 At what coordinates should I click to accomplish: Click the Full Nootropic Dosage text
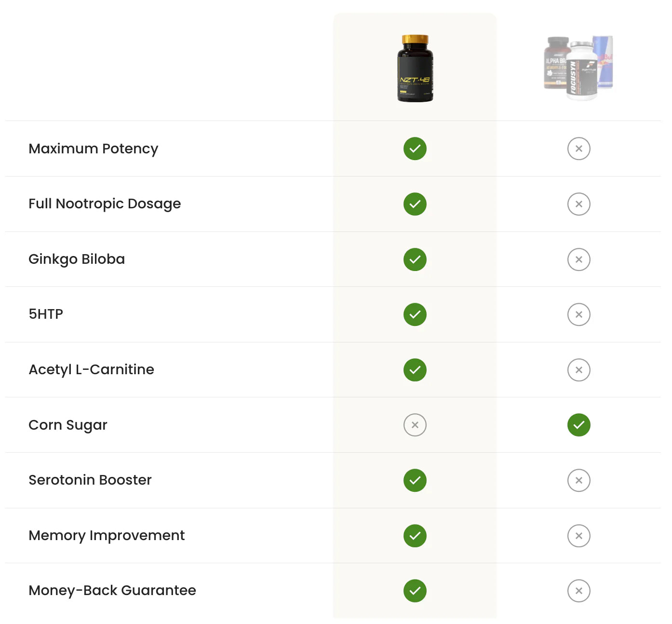point(105,204)
